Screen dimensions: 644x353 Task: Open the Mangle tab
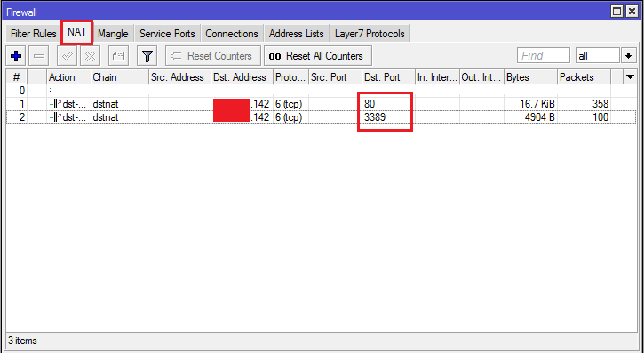[113, 34]
